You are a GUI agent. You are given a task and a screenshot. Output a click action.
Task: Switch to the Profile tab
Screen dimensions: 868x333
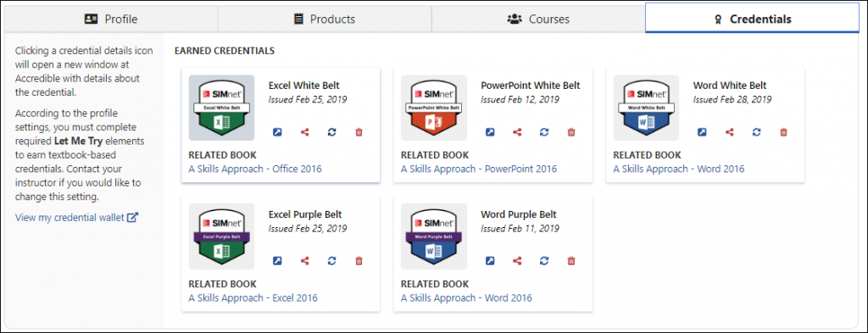[x=111, y=19]
